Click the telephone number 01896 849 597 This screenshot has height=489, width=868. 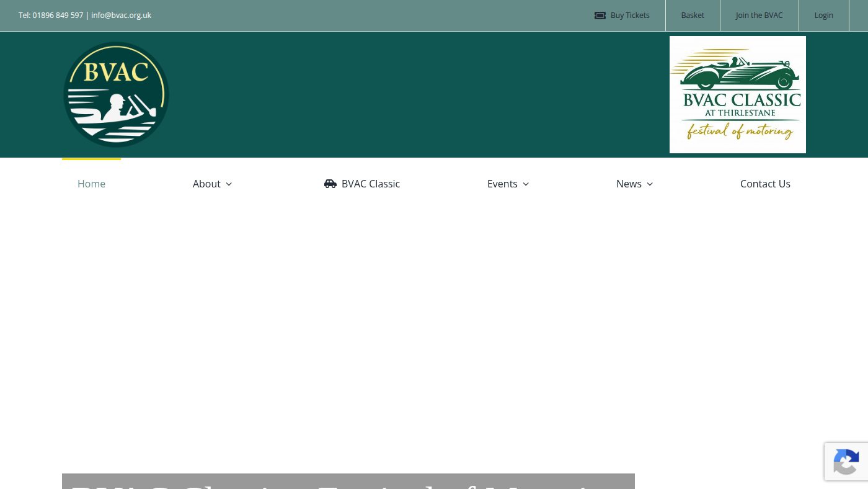point(58,16)
